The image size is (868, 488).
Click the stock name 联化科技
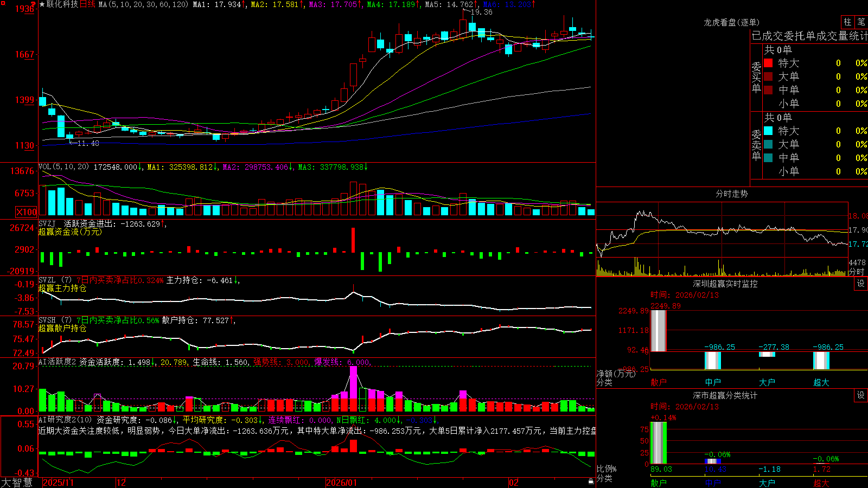point(62,4)
